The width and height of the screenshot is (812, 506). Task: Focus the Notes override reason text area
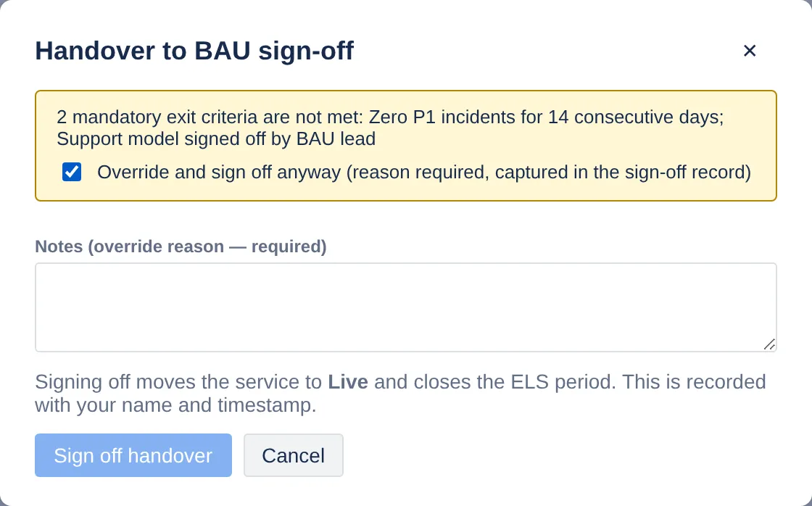click(x=406, y=307)
